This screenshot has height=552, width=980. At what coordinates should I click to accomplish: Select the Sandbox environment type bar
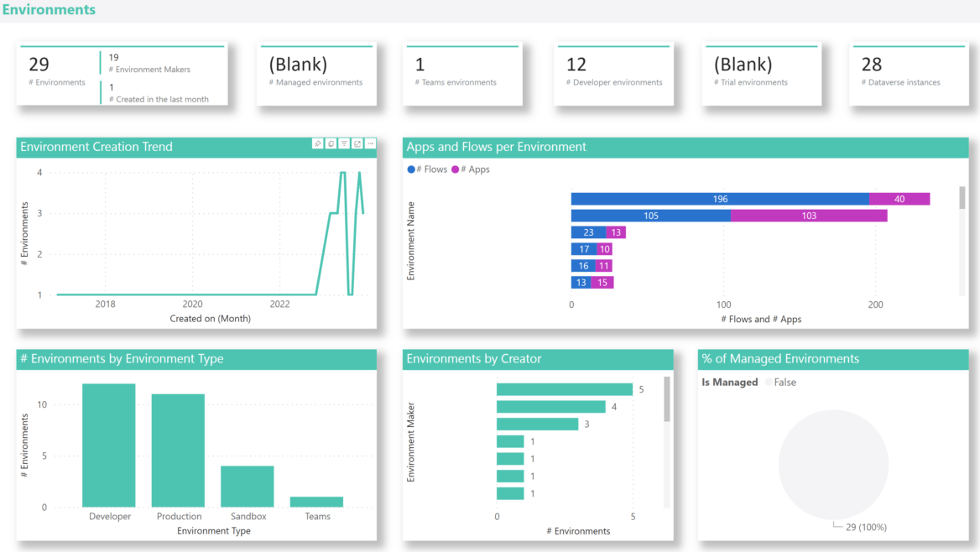pyautogui.click(x=248, y=486)
